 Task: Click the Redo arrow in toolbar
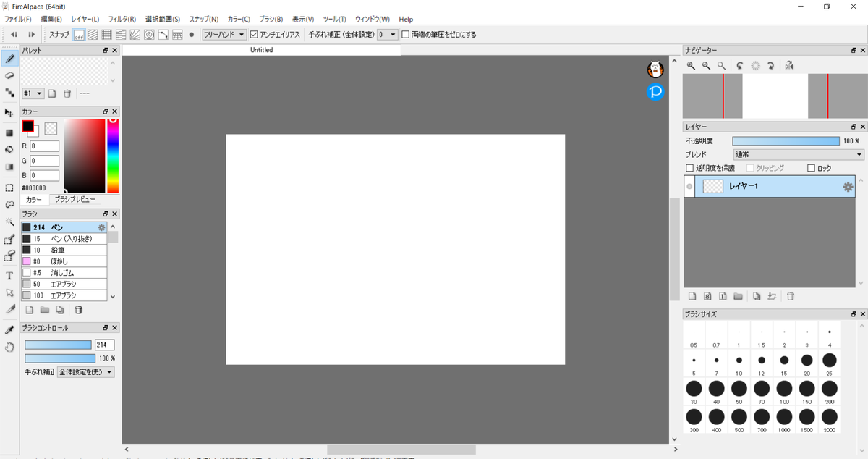[x=31, y=34]
